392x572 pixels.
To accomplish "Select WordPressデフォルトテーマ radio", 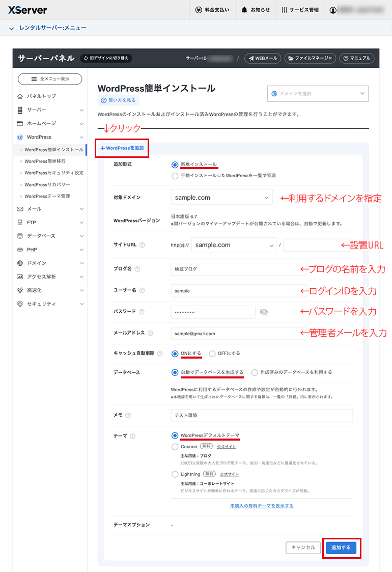I will tap(175, 435).
